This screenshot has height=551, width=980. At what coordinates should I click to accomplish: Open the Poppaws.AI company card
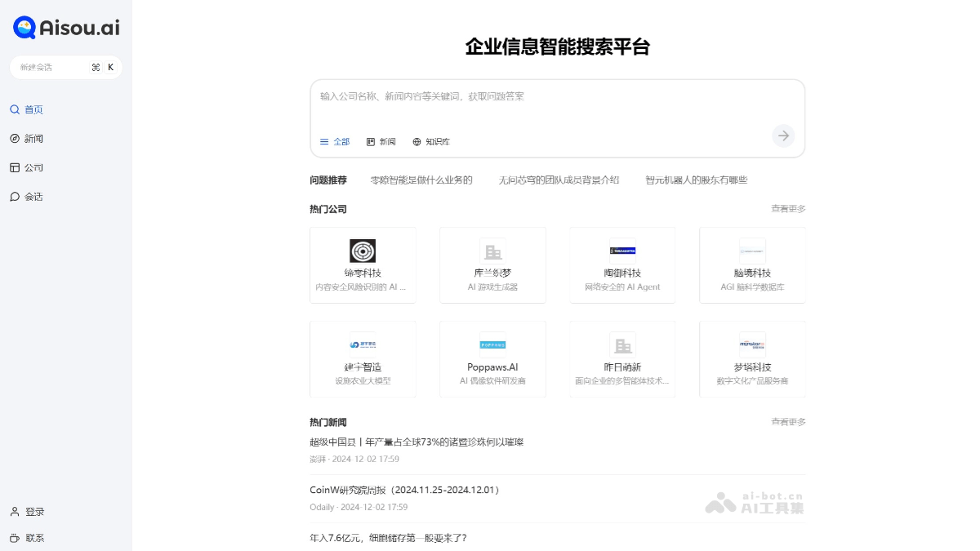(x=492, y=359)
